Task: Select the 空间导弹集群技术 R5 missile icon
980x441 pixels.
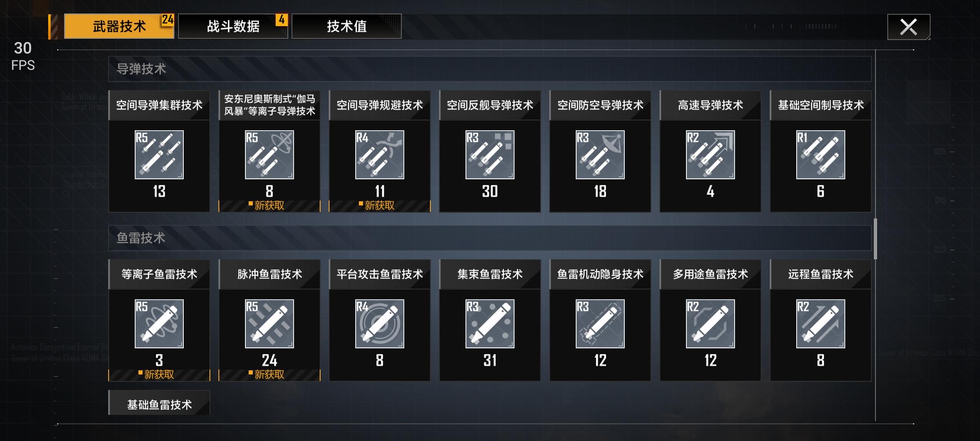Action: [159, 155]
